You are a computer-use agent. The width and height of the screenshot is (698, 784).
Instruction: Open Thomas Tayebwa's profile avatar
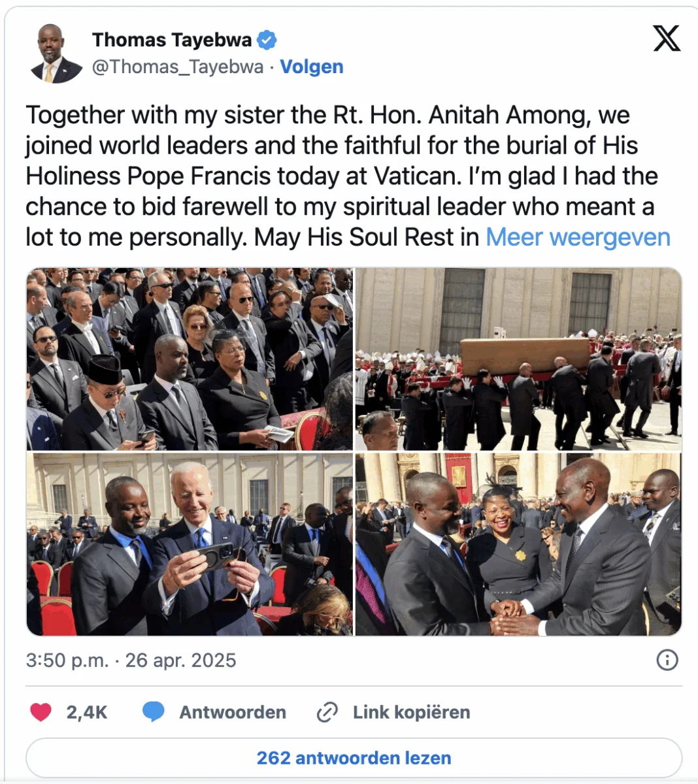tap(55, 54)
